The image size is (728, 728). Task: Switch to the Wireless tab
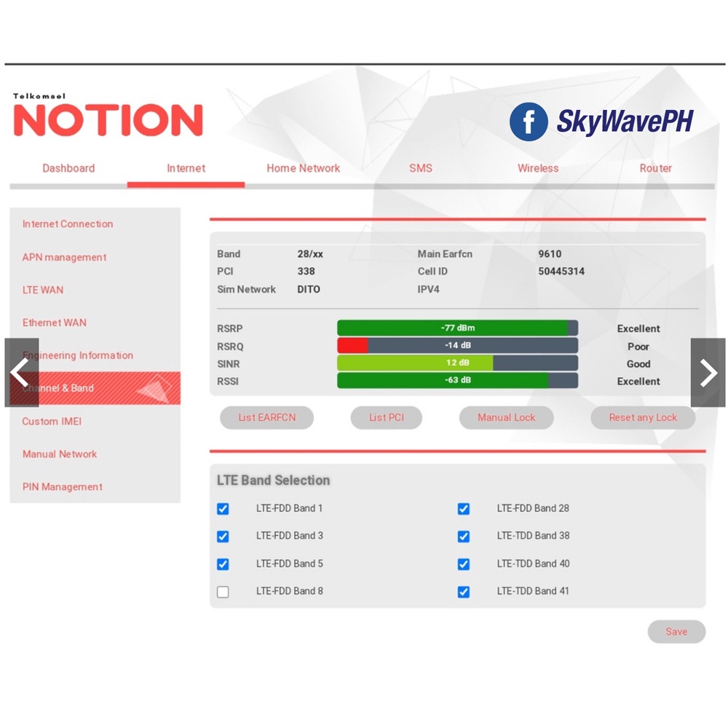[x=538, y=168]
